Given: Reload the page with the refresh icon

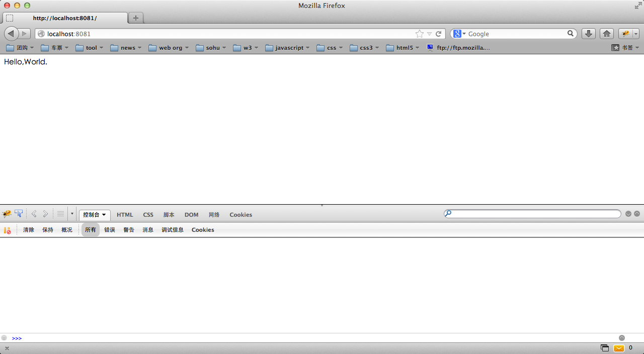Looking at the screenshot, I should 438,34.
